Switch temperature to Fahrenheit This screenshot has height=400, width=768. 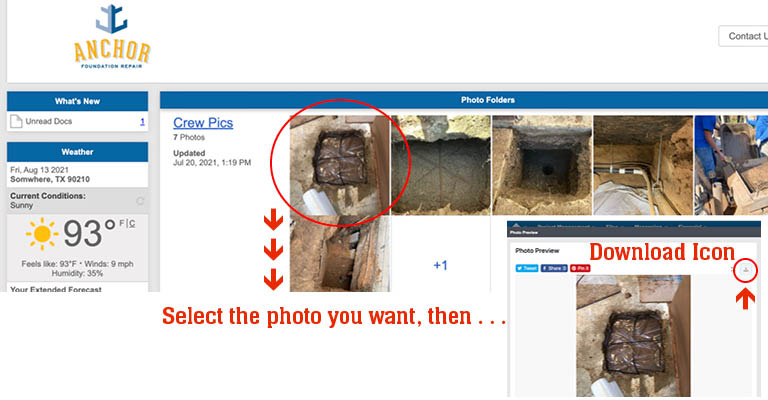click(122, 223)
